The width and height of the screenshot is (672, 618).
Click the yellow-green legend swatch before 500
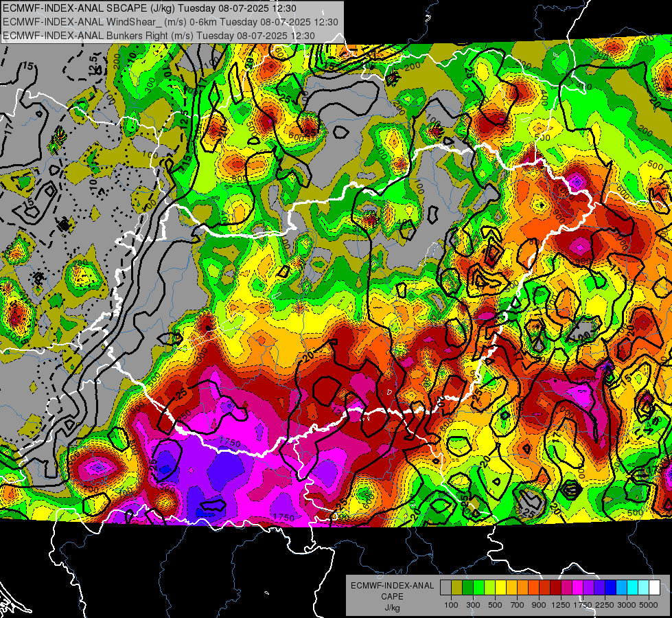tap(490, 588)
